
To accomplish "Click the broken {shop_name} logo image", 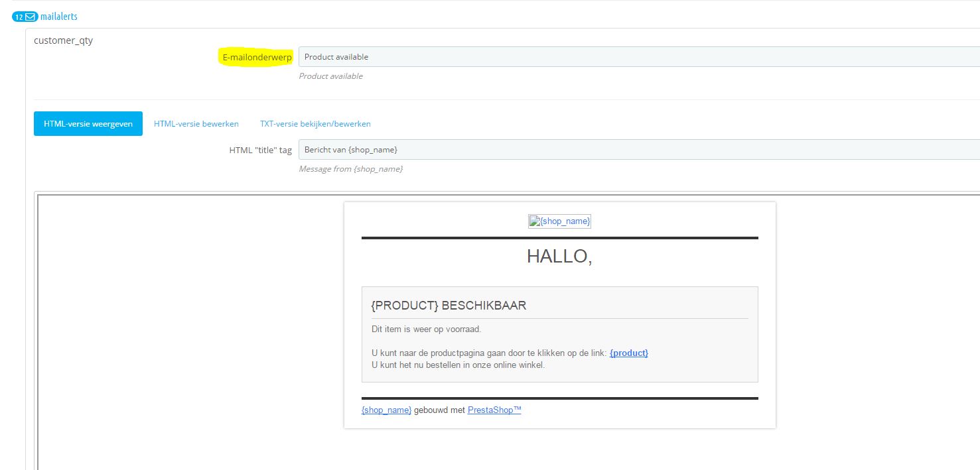I will [x=559, y=221].
